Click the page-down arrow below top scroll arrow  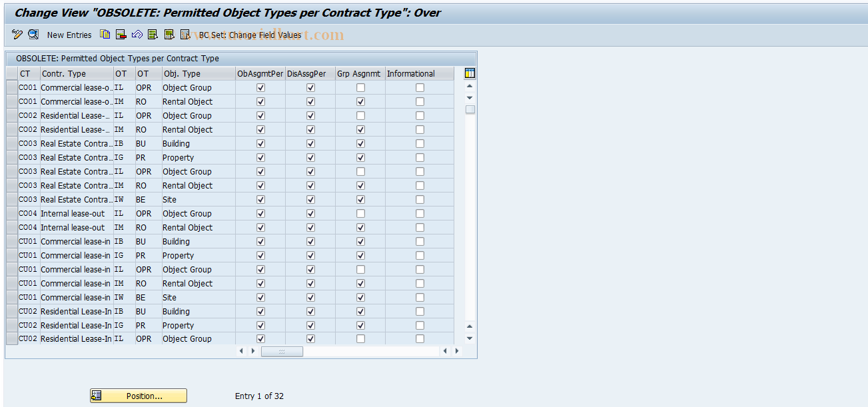click(x=470, y=98)
